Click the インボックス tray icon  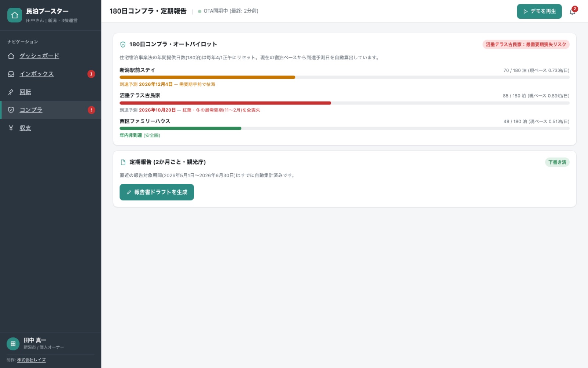click(11, 74)
